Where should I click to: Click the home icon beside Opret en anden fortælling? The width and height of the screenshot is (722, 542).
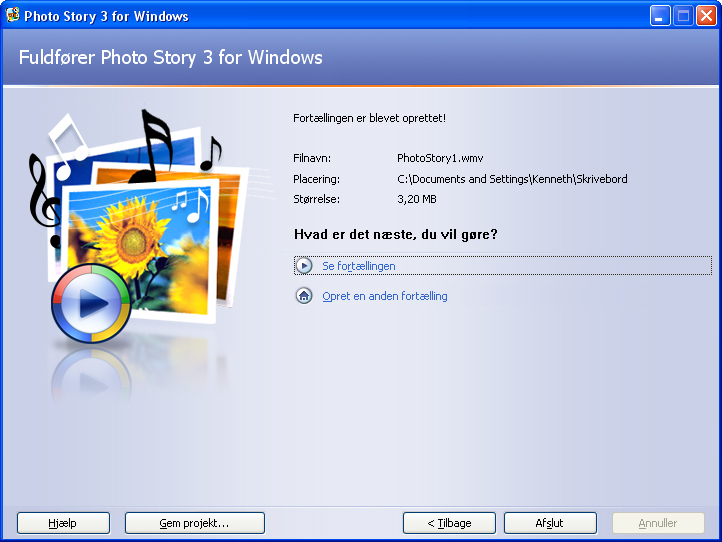304,296
